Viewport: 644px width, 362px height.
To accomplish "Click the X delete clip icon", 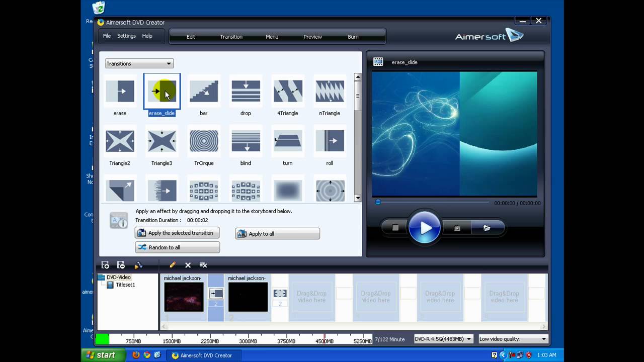I will (x=188, y=265).
